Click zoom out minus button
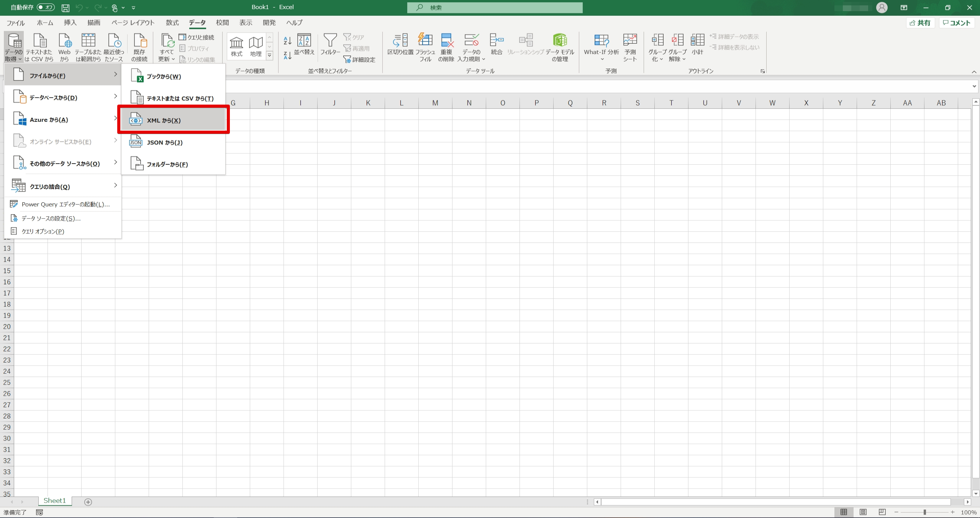This screenshot has width=980, height=518. pyautogui.click(x=896, y=512)
